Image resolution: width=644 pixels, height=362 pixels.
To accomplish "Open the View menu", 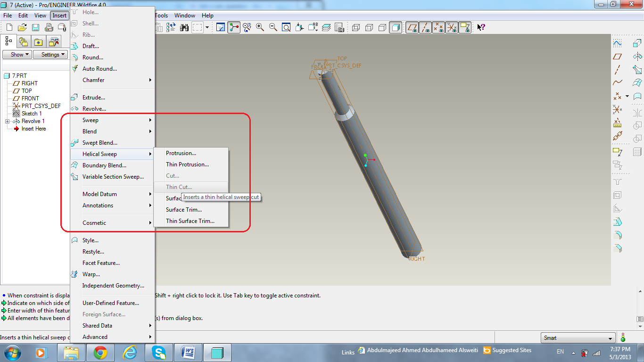I will pyautogui.click(x=40, y=16).
